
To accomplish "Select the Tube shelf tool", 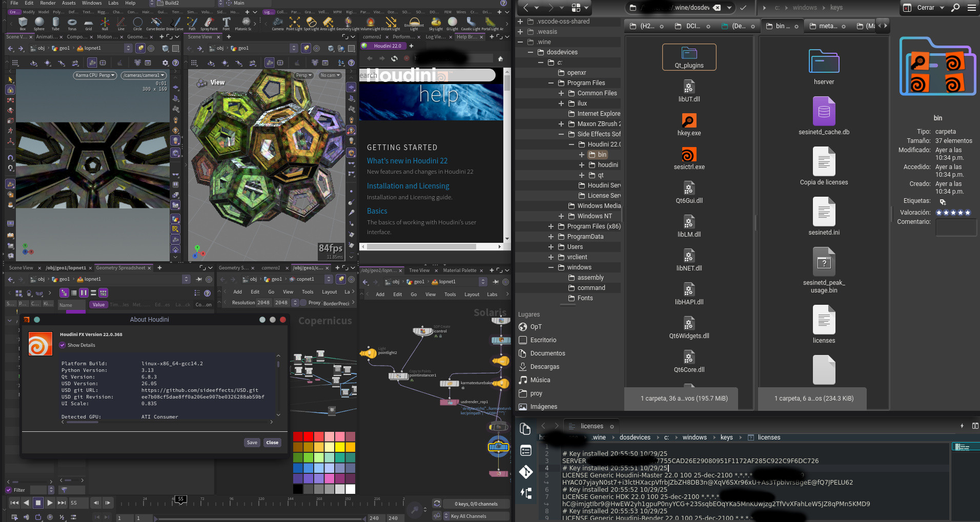I will pyautogui.click(x=55, y=23).
